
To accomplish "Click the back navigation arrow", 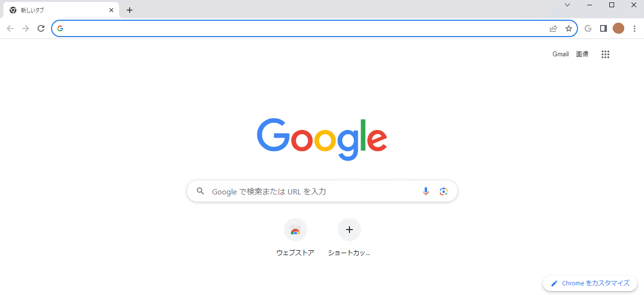I will [10, 28].
